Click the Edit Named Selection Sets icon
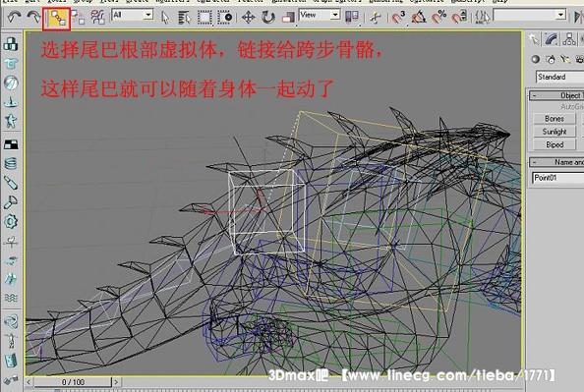Image resolution: width=584 pixels, height=392 pixels. [483, 17]
